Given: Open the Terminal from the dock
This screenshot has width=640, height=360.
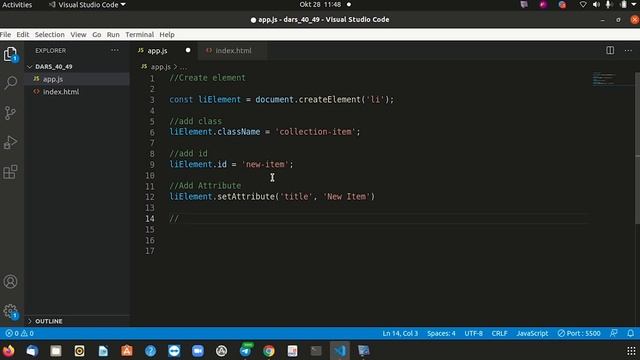Looking at the screenshot, I should (x=316, y=351).
